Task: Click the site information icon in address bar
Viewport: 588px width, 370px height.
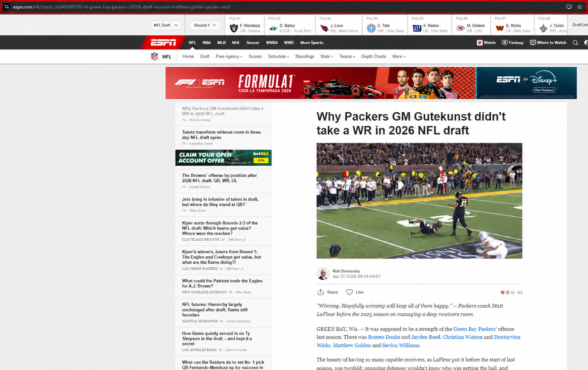Action: 7,7
